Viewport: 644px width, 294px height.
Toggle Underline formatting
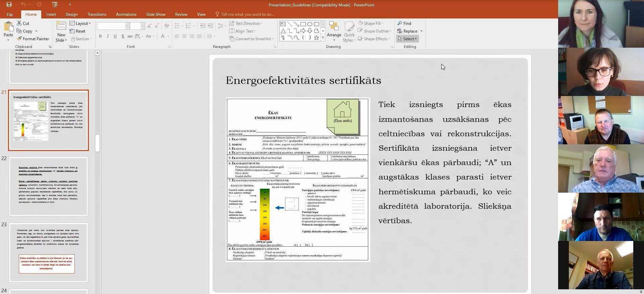click(x=115, y=36)
